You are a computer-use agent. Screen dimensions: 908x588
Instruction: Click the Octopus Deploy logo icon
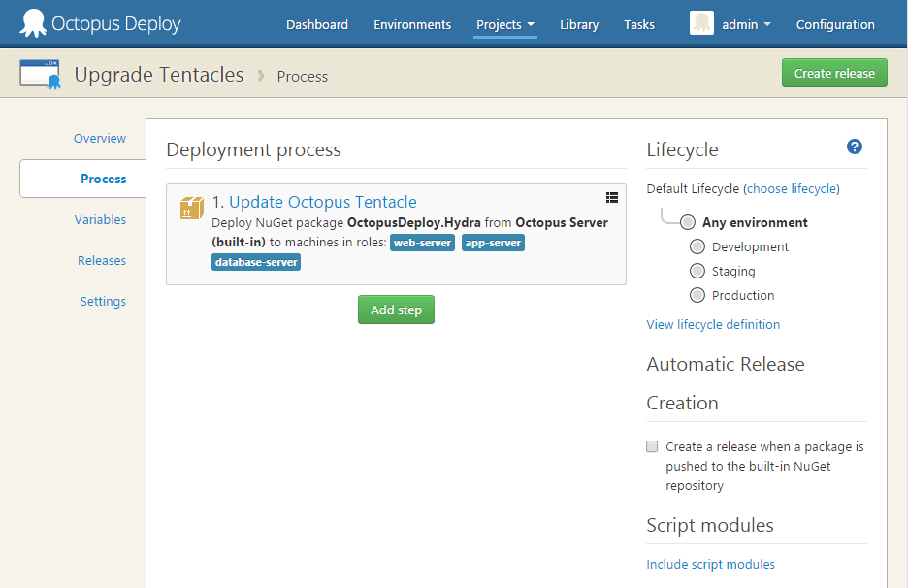33,23
